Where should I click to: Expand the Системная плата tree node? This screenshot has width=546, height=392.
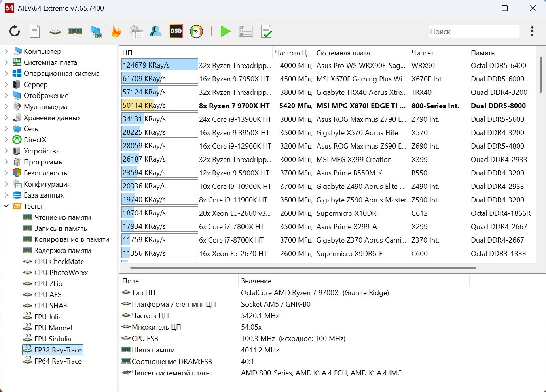6,62
